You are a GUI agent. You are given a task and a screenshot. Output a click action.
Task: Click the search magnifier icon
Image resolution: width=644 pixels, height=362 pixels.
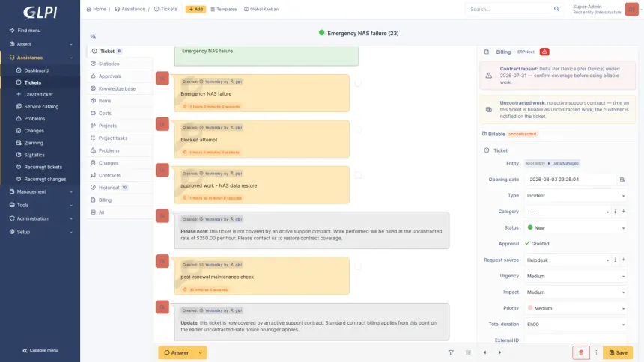[x=556, y=9]
